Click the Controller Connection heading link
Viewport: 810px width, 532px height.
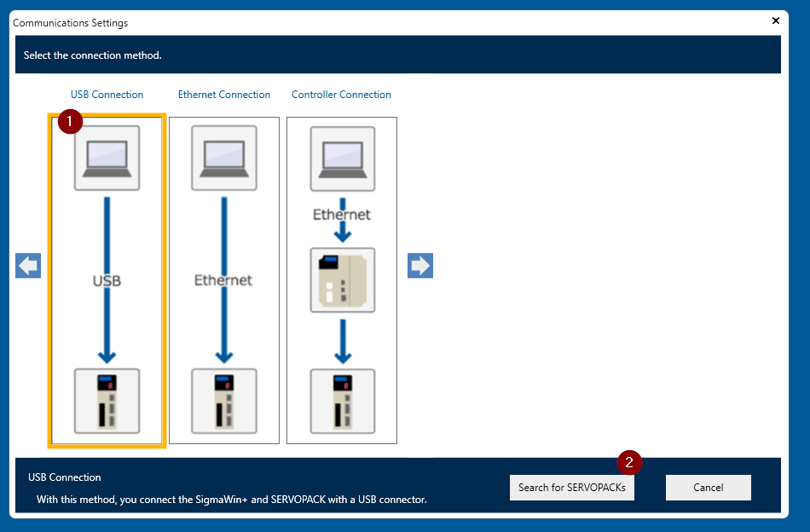tap(341, 95)
